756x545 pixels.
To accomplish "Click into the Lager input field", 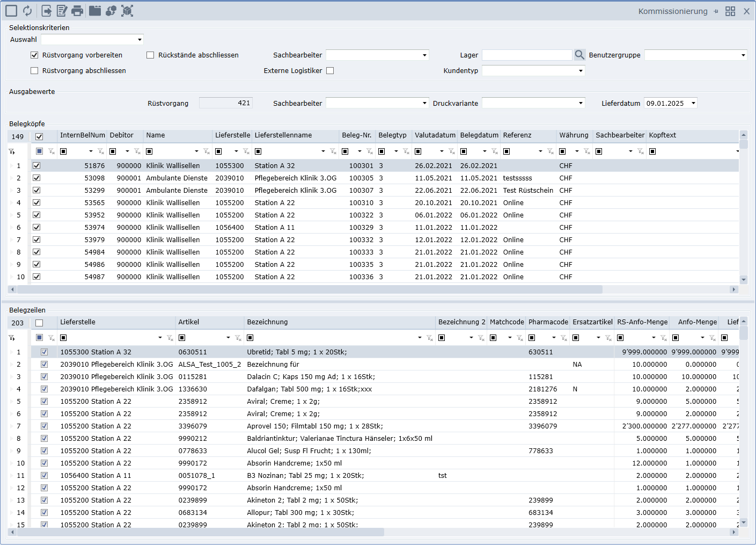I will click(x=526, y=55).
